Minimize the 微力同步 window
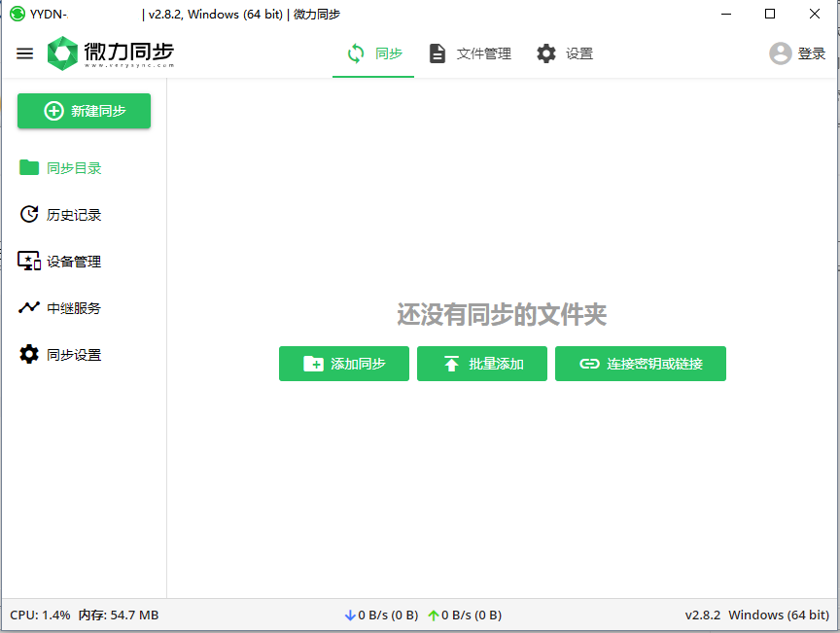840x633 pixels. [x=726, y=14]
